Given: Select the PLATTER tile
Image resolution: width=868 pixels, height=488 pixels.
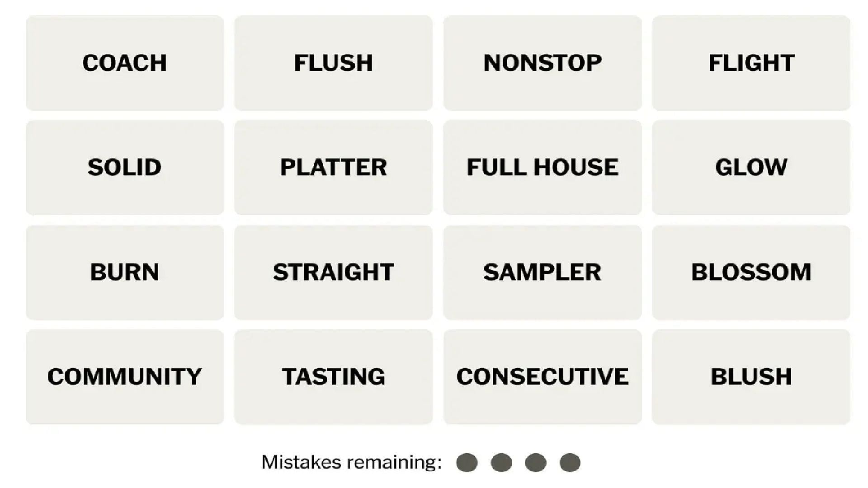Looking at the screenshot, I should pos(333,167).
